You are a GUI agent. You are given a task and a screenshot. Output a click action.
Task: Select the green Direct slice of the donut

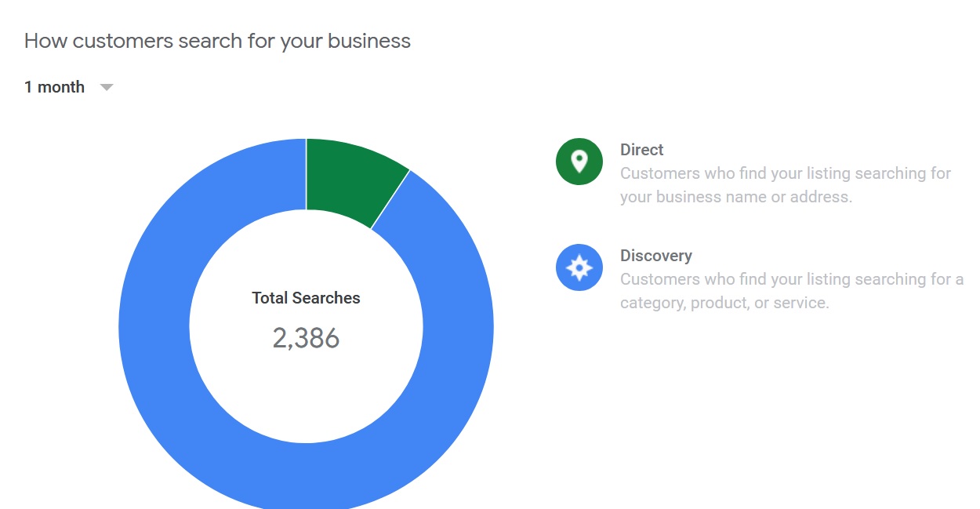pos(348,176)
